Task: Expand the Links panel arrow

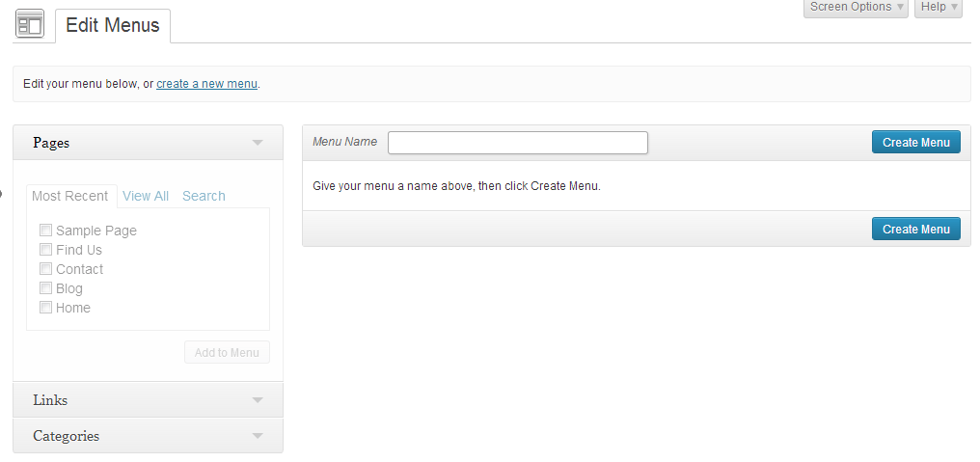Action: pyautogui.click(x=258, y=400)
